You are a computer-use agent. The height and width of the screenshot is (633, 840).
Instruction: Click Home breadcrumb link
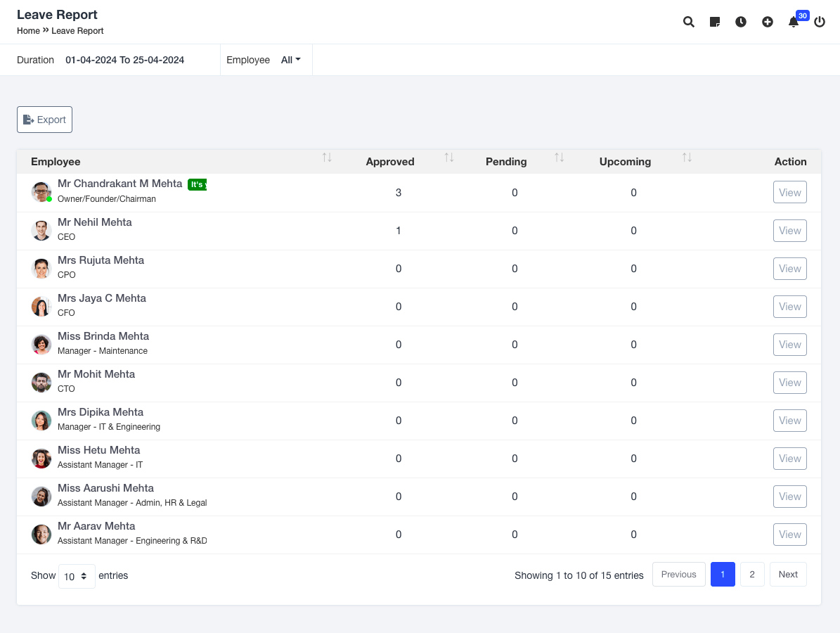pos(28,31)
